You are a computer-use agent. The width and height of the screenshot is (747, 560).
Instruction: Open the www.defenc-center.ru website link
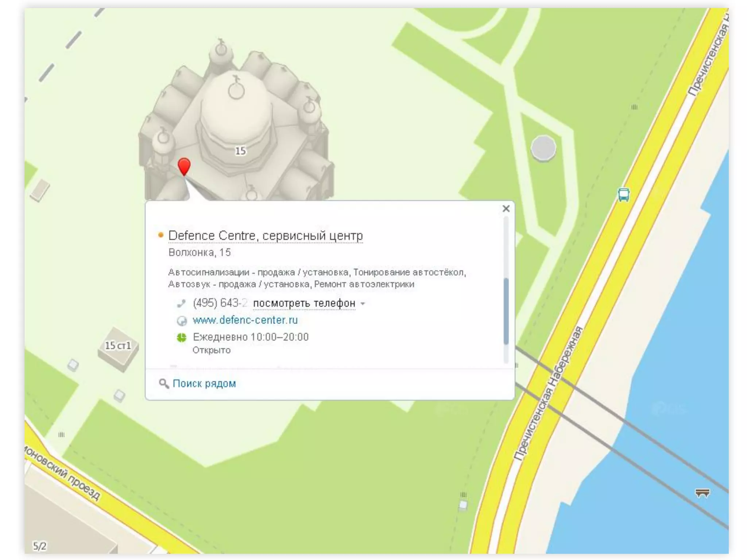click(245, 320)
